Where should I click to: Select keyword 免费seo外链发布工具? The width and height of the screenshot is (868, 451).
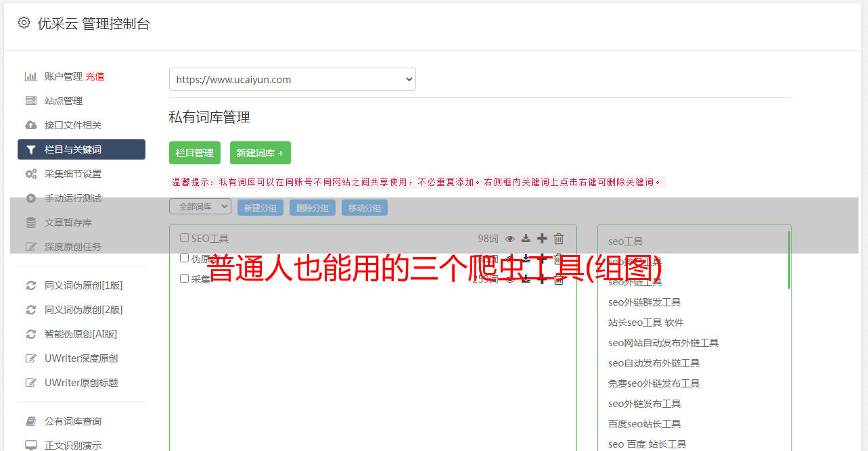click(654, 383)
